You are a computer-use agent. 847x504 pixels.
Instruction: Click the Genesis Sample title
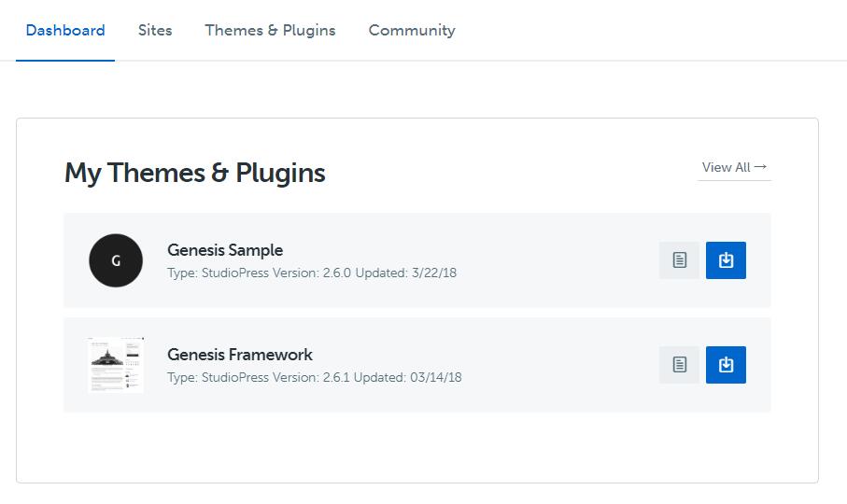(225, 250)
